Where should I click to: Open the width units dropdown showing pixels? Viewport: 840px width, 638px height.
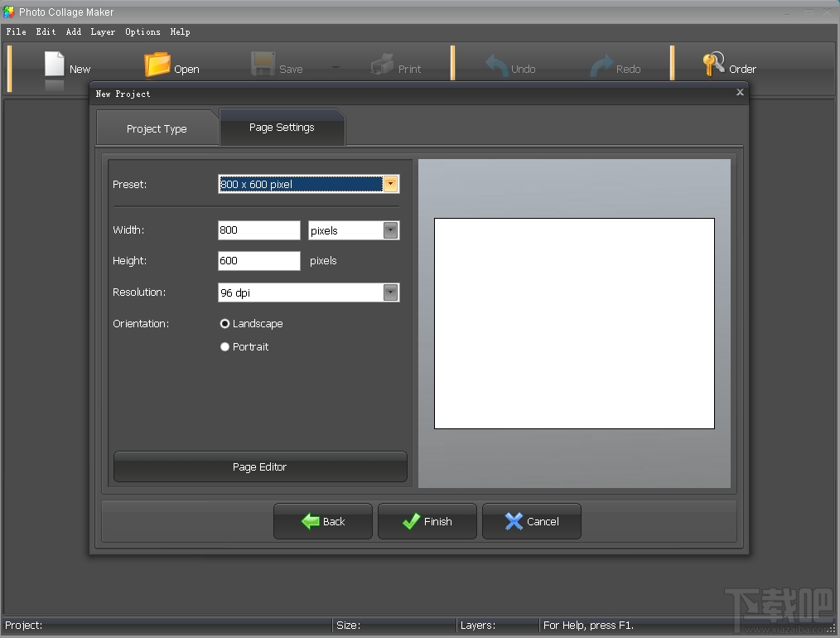(389, 230)
